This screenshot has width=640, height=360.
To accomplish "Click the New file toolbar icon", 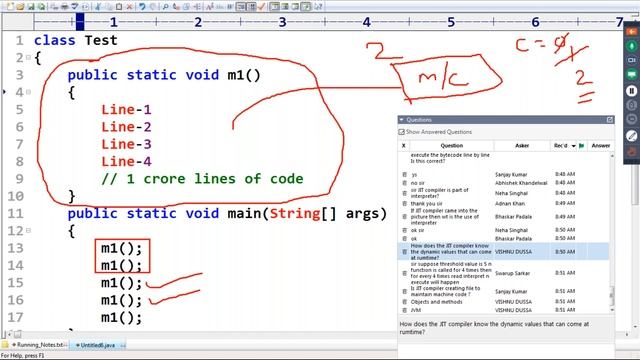I will coord(10,7).
